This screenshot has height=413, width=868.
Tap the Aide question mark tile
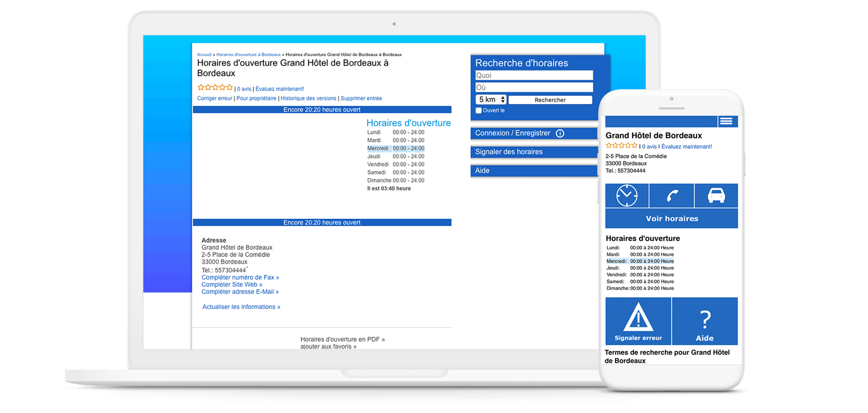click(705, 321)
